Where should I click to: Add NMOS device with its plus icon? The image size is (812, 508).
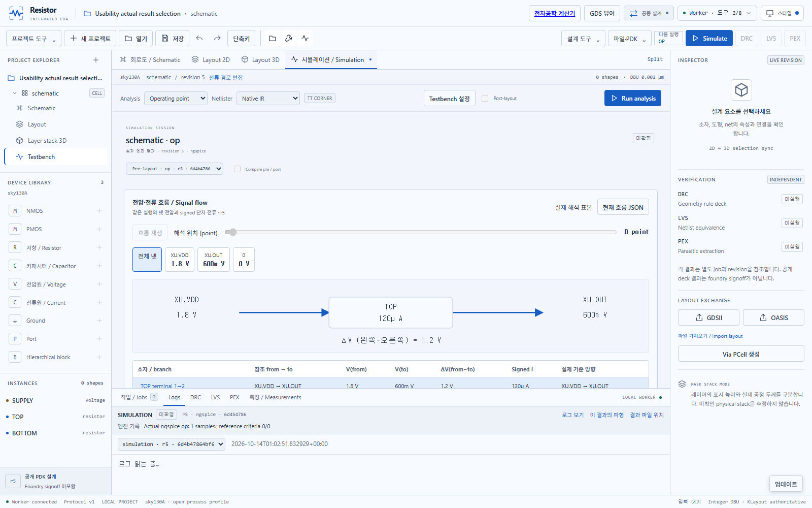[99, 211]
